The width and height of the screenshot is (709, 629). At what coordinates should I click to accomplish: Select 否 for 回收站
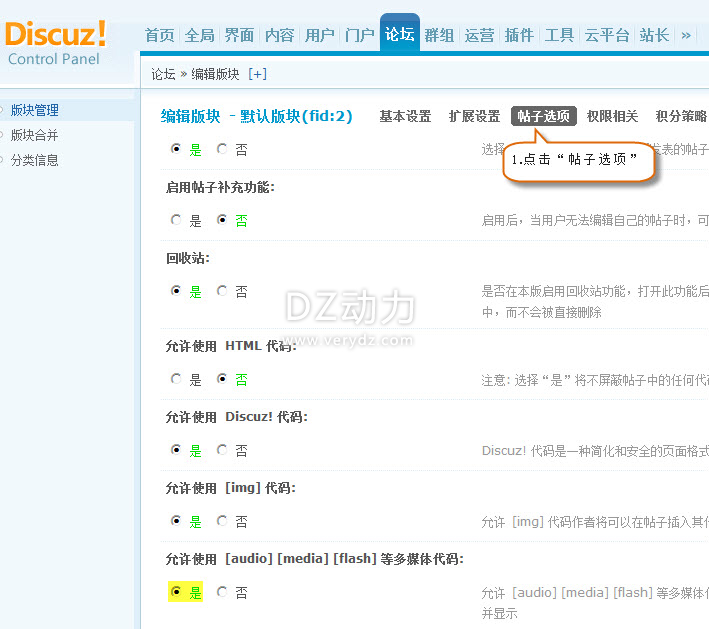tap(222, 291)
